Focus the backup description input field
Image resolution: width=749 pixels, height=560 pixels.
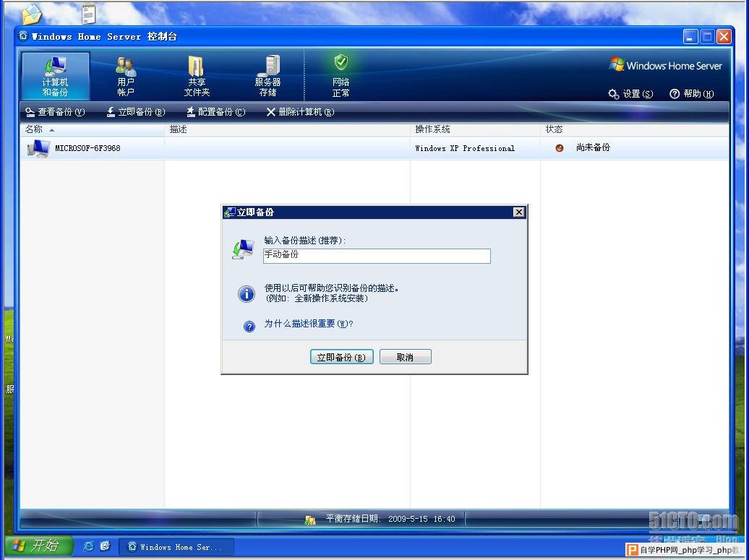(x=377, y=256)
